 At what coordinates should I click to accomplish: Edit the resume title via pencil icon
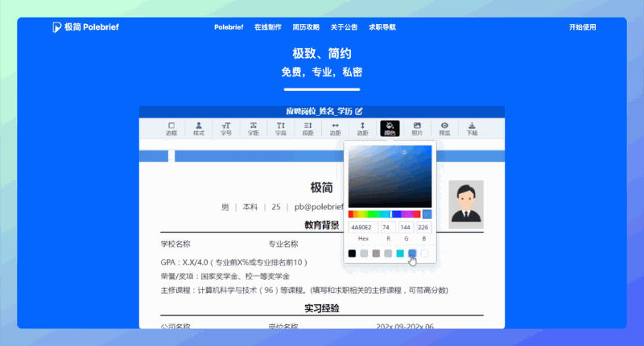[359, 111]
